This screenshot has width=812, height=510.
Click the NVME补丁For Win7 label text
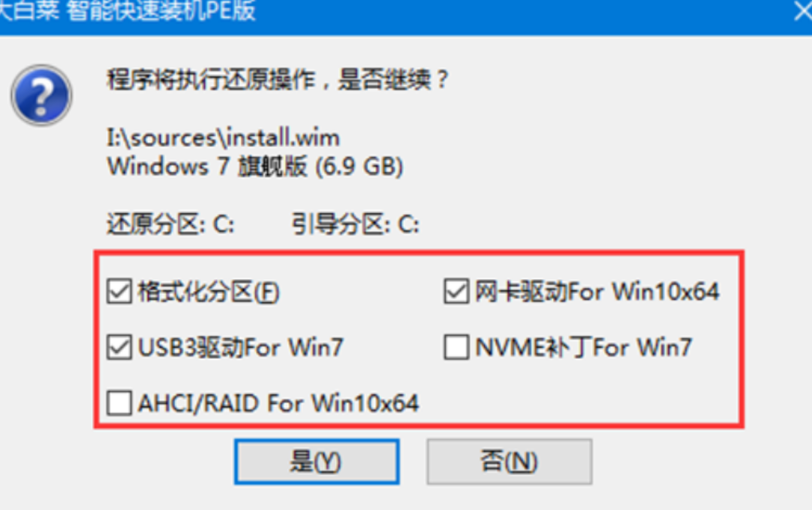pyautogui.click(x=584, y=347)
